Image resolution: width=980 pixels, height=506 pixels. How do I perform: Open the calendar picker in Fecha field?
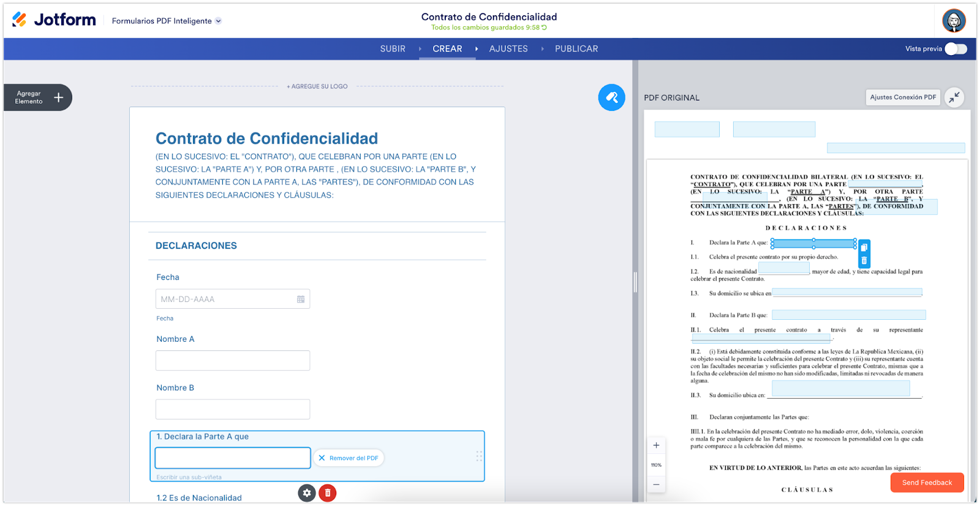[x=301, y=300]
